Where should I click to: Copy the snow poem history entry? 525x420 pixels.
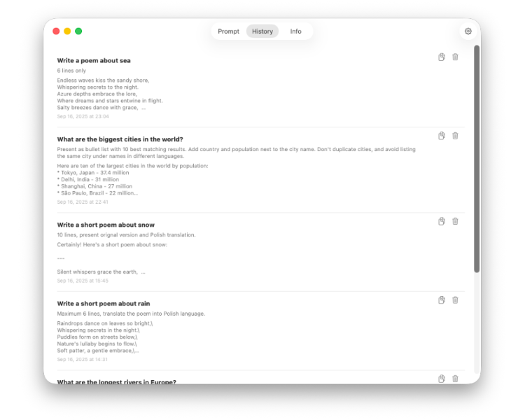pos(442,221)
